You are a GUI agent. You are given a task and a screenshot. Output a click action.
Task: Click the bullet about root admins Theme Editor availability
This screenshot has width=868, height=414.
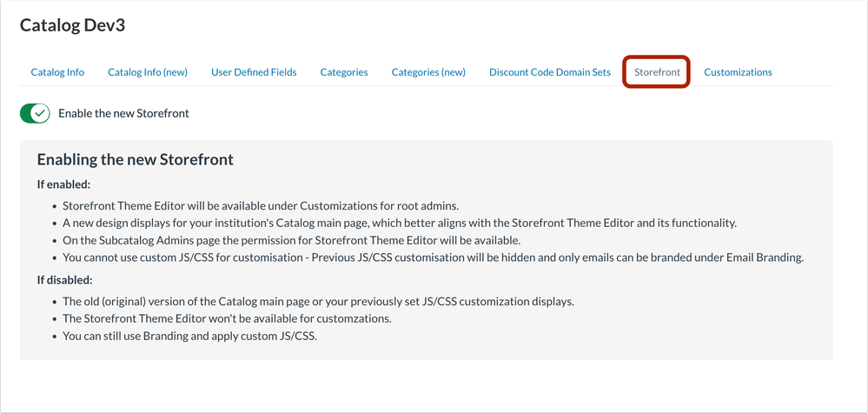(x=260, y=206)
